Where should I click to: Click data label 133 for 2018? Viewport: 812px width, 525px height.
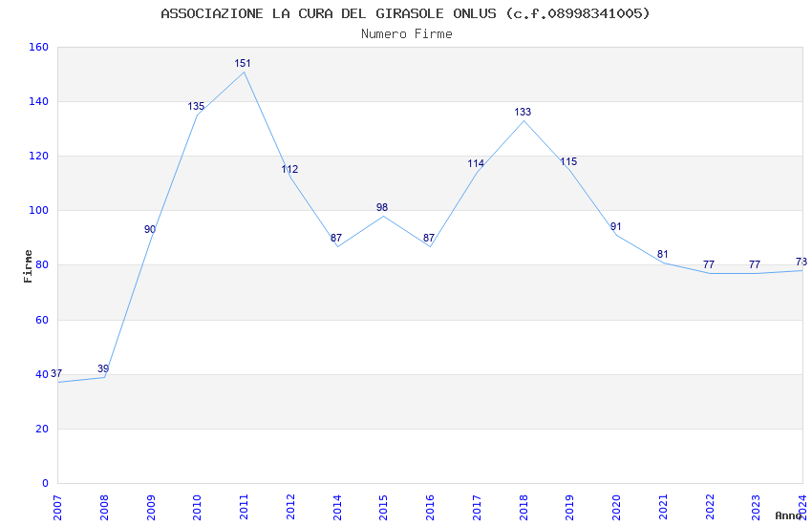[523, 112]
